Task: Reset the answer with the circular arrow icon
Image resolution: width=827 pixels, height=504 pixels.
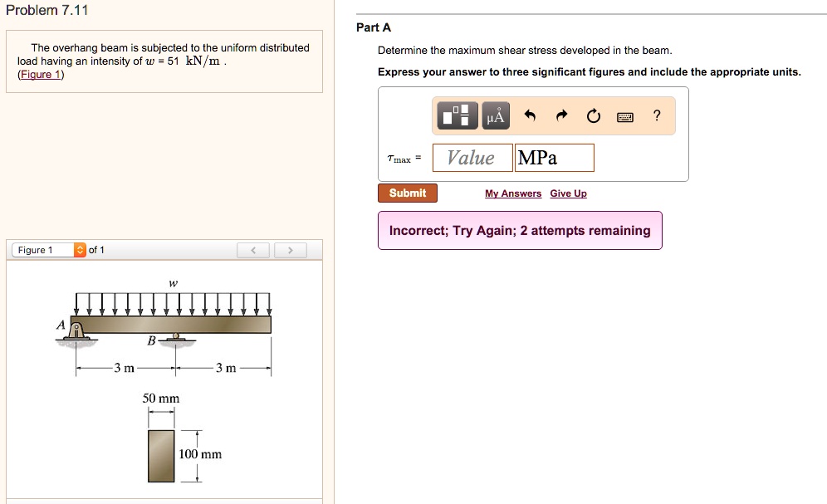Action: tap(595, 116)
